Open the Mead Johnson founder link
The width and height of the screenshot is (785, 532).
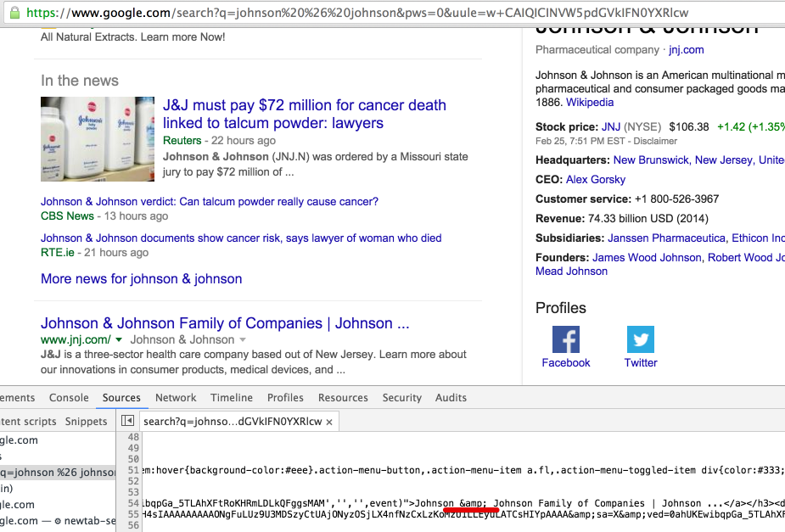tap(571, 272)
